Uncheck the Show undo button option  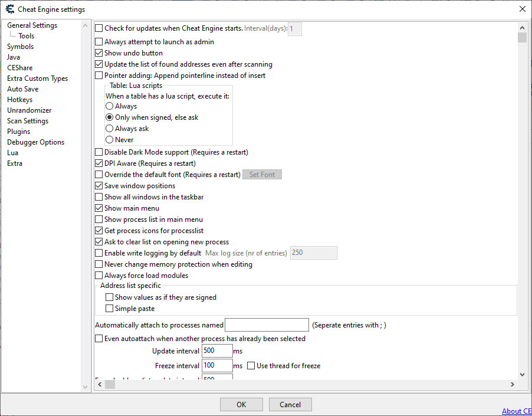point(99,53)
